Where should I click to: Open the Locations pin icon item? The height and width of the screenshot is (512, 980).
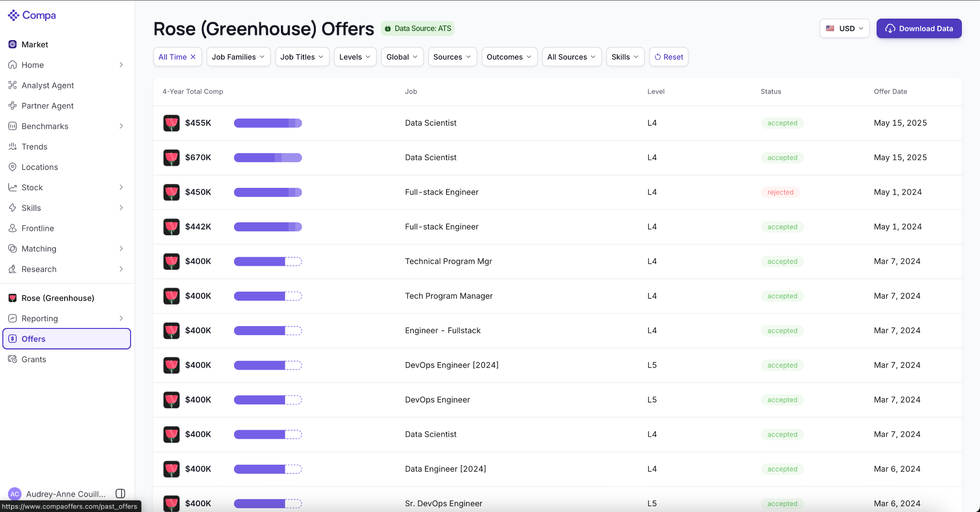click(12, 167)
